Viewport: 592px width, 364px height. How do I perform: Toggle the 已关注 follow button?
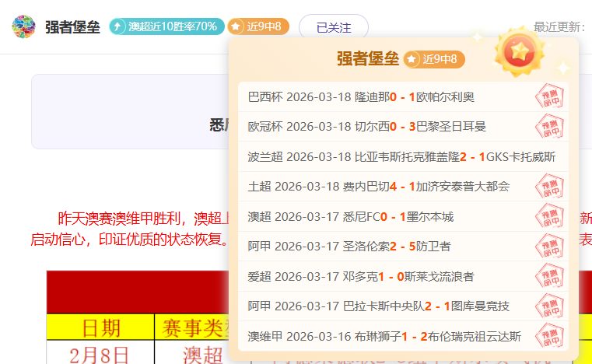tap(333, 27)
